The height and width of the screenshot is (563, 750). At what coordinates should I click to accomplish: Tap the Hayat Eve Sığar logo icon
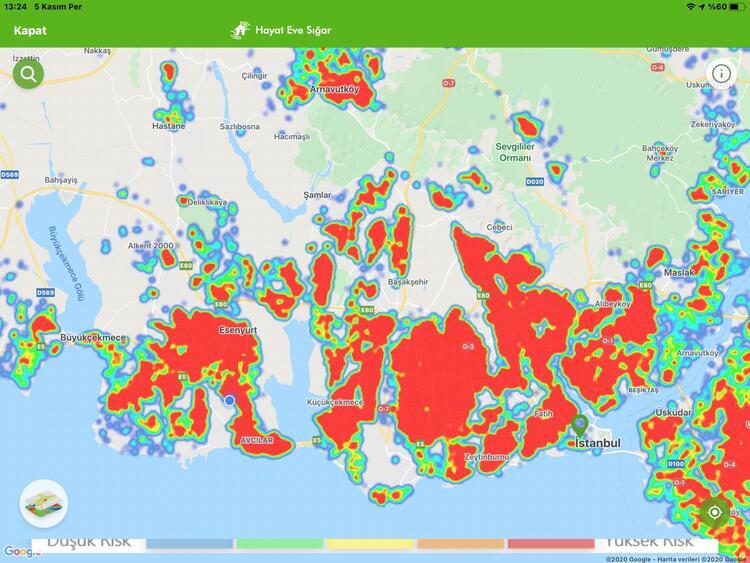[x=240, y=30]
